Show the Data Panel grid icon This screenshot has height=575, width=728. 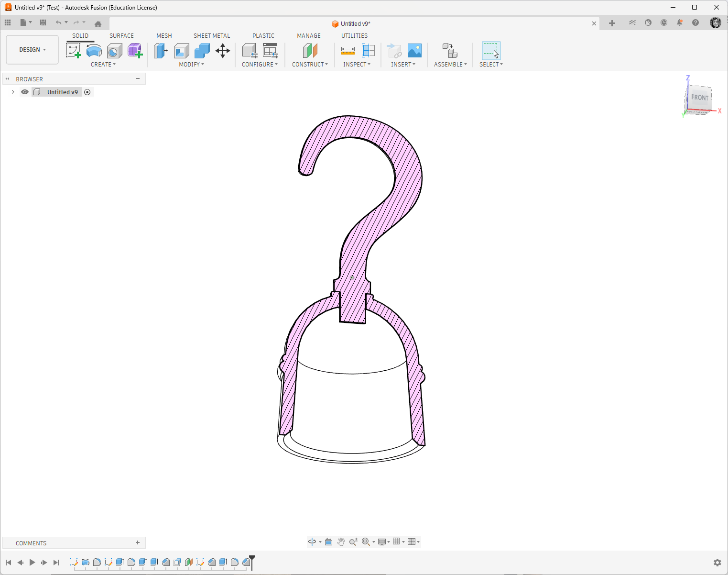coord(8,22)
